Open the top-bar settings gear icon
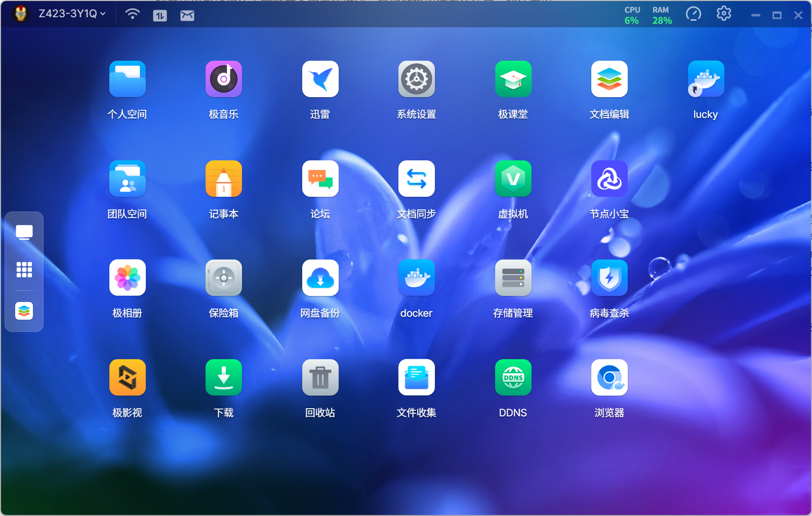The image size is (812, 516). point(724,14)
